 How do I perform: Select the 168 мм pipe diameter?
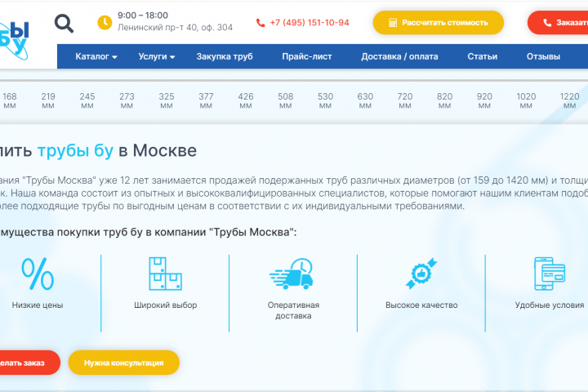point(10,100)
